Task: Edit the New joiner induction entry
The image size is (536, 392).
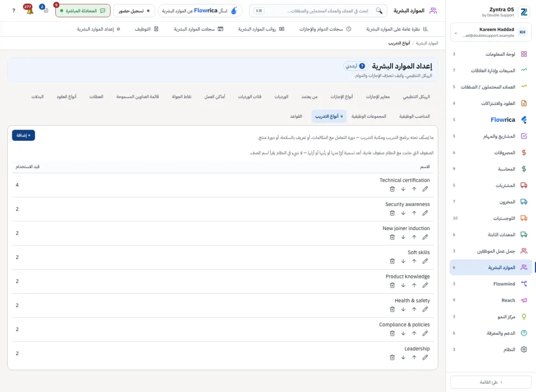Action: pos(425,237)
